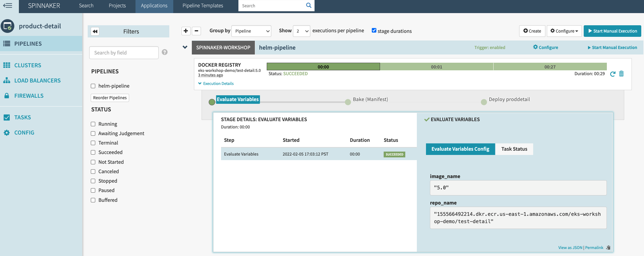This screenshot has width=644, height=256.
Task: Click the SPINNAKER logo link
Action: pos(44,5)
